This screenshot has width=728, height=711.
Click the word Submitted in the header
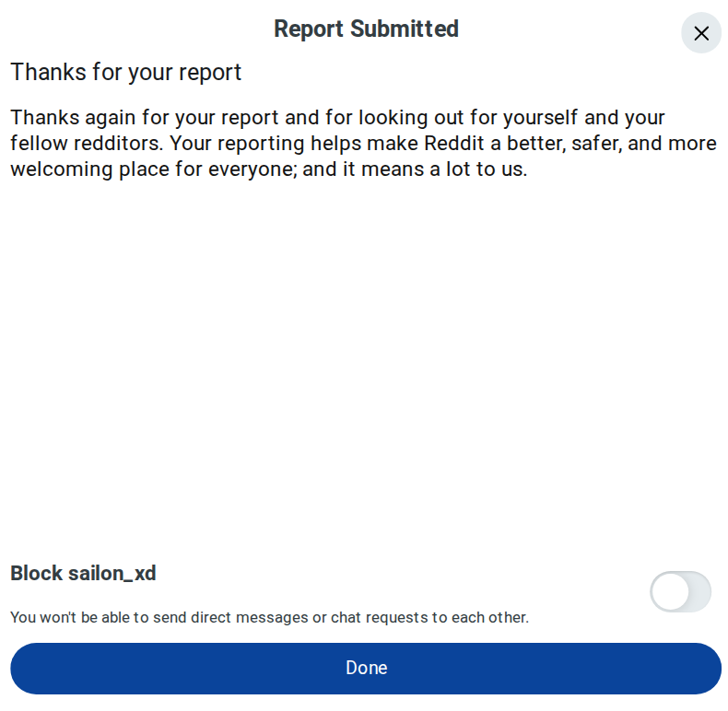point(405,29)
